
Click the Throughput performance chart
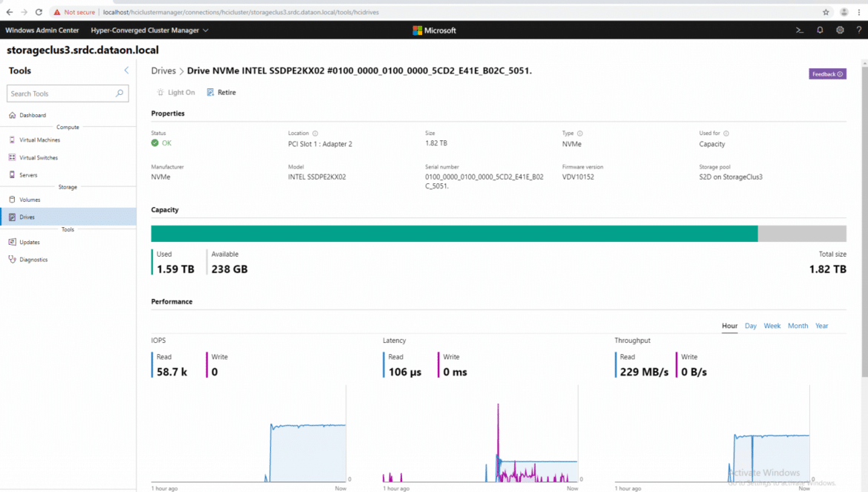tap(712, 434)
